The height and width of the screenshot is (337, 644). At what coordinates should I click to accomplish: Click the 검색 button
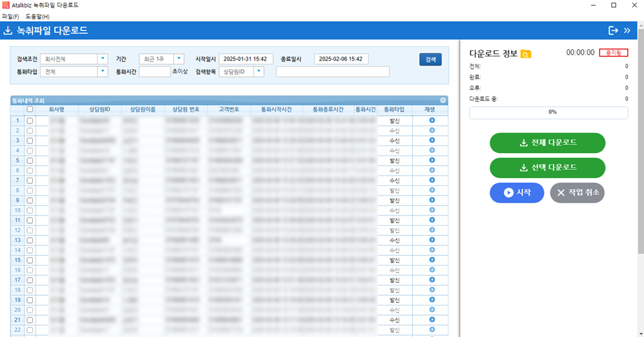point(430,59)
